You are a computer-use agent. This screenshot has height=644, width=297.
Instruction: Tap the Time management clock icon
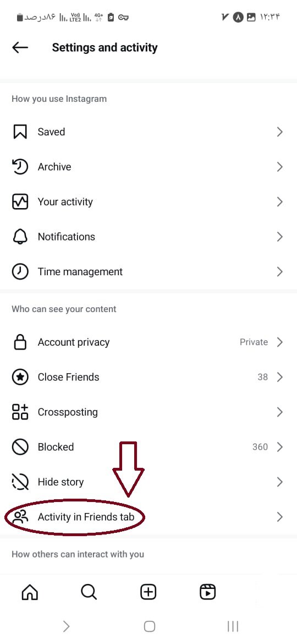click(x=20, y=272)
